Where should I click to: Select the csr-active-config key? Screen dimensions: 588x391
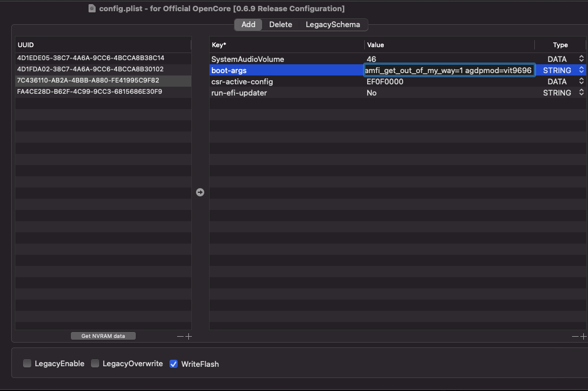242,81
